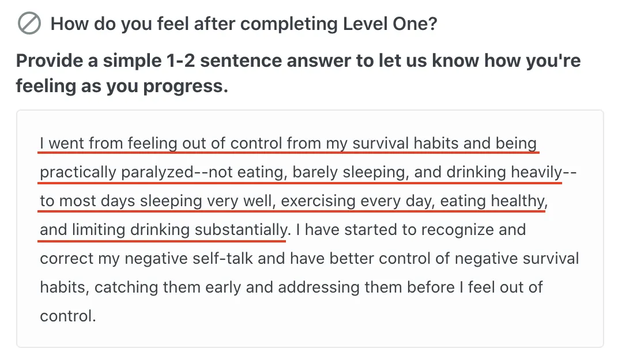
Task: Click the word "paralyzed" in the answer
Action: [157, 172]
